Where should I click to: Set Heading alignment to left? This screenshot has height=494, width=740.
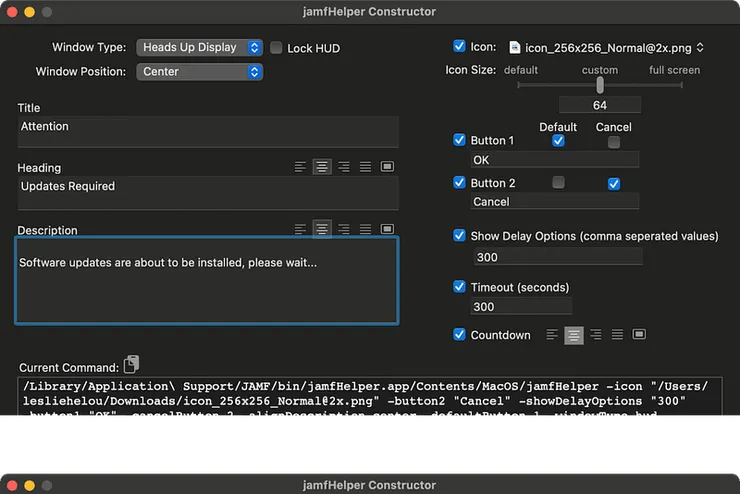click(x=300, y=167)
